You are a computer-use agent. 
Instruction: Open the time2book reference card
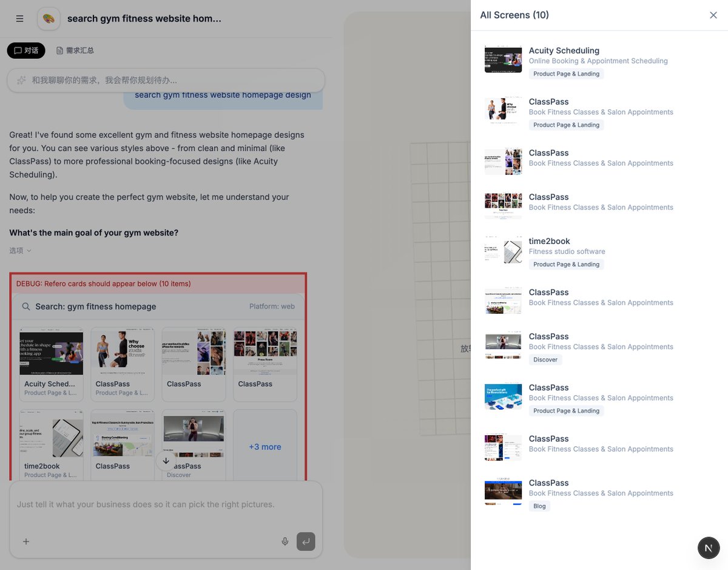click(52, 446)
